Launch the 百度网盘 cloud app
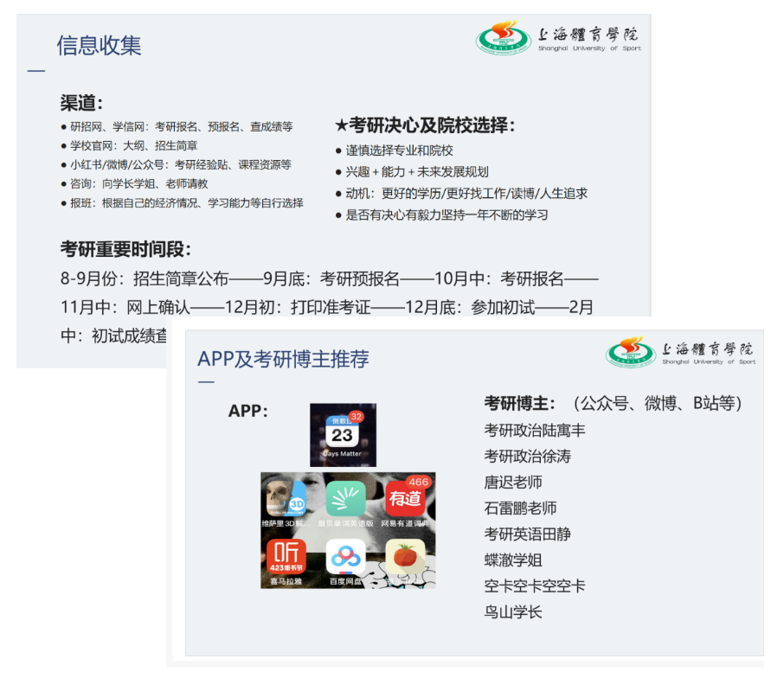The image size is (784, 678). click(x=345, y=557)
